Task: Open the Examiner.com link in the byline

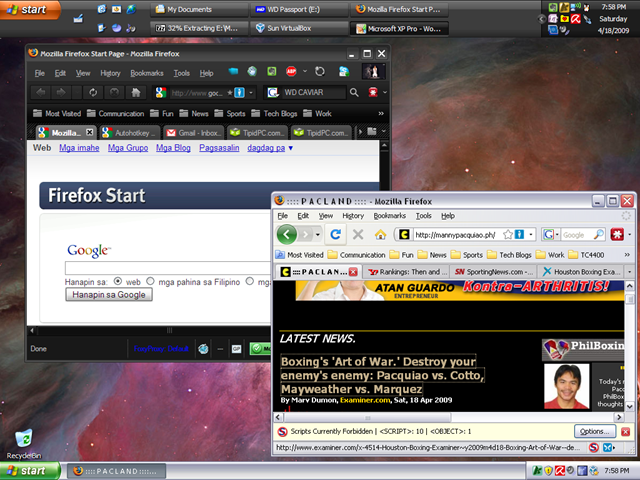Action: (365, 400)
